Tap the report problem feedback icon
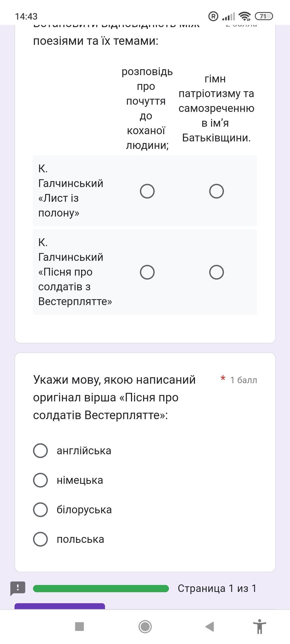Screen dimensions: 290x644 18,588
